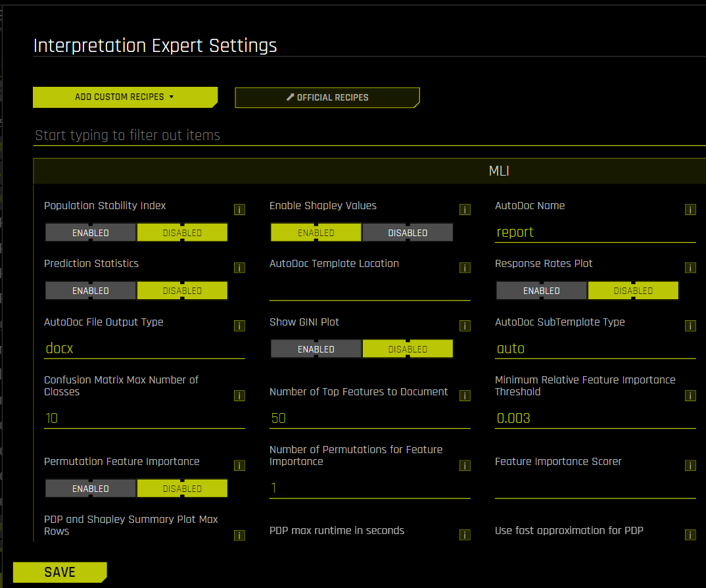View info for Response Rates Plot
Viewport: 706px width, 588px height.
point(690,268)
